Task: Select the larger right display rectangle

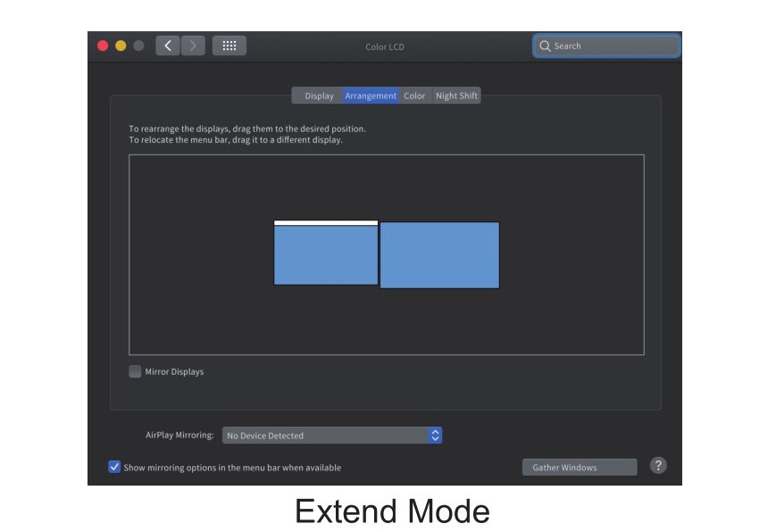Action: click(x=439, y=255)
